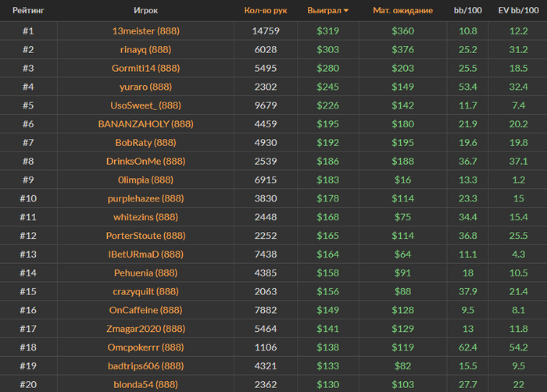Open player rinayq (888) profile
Screen dimensions: 547x392
(146, 49)
